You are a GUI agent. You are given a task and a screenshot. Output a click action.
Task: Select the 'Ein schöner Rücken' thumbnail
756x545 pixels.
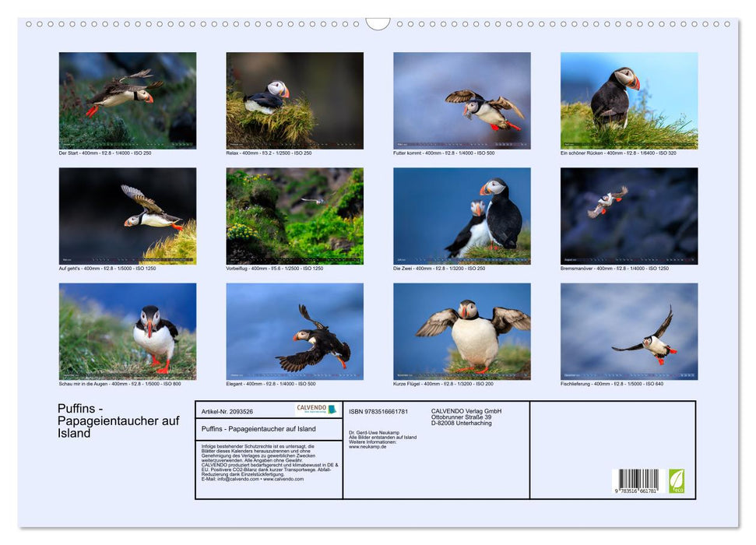click(x=629, y=100)
